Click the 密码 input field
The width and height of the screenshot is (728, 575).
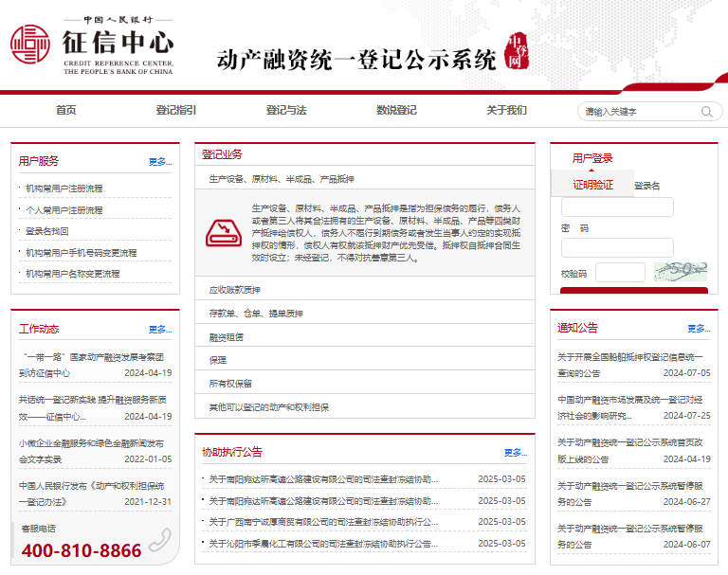tap(617, 248)
